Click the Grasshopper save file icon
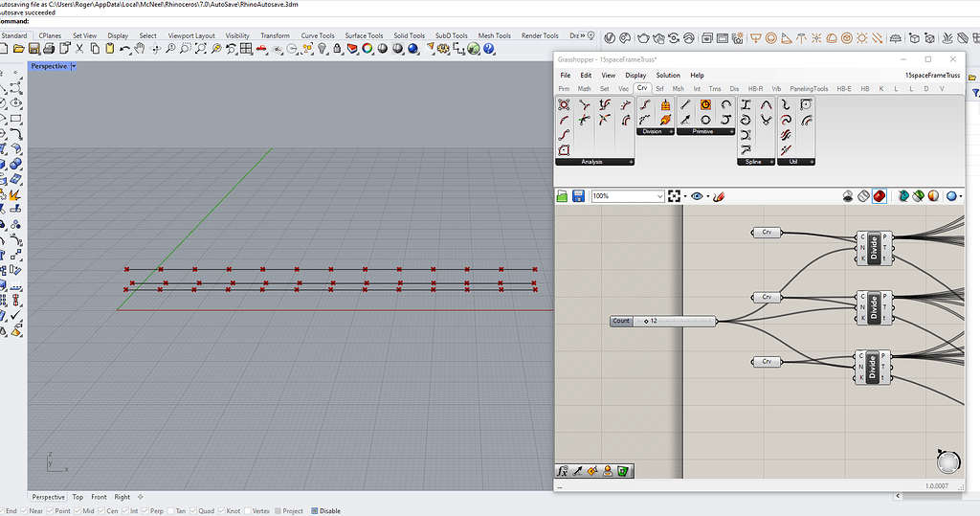 pos(578,196)
